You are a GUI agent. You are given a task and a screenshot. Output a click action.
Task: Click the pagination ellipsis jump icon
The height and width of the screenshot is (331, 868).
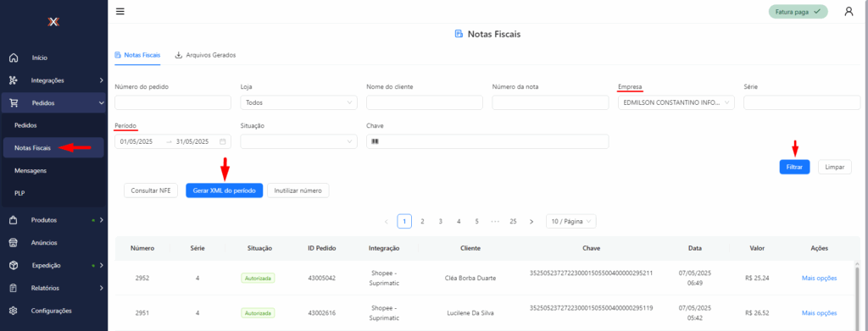point(495,222)
